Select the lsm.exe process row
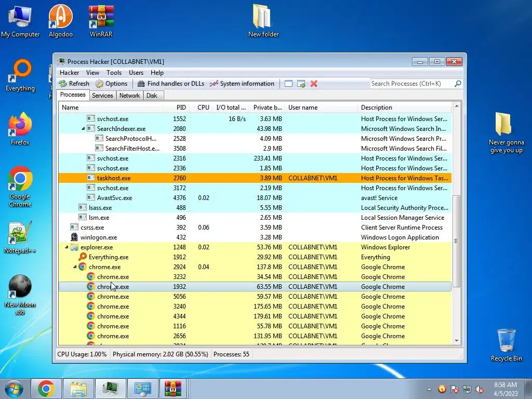The height and width of the screenshot is (399, 532). [x=255, y=218]
